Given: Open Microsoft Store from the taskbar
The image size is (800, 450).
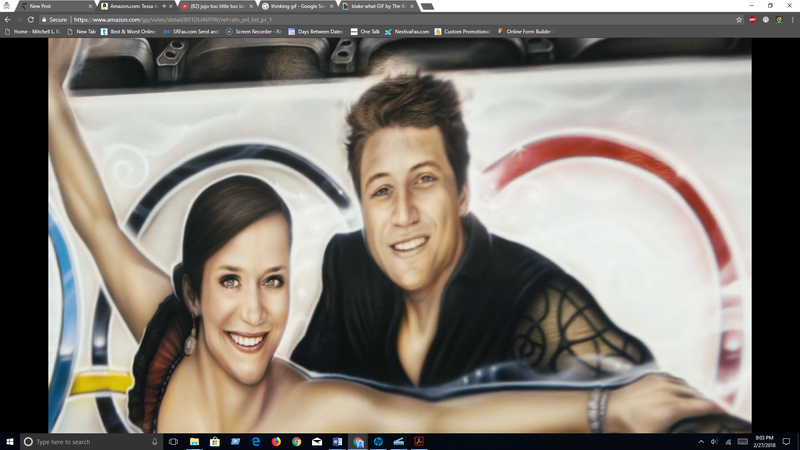Looking at the screenshot, I should click(215, 441).
